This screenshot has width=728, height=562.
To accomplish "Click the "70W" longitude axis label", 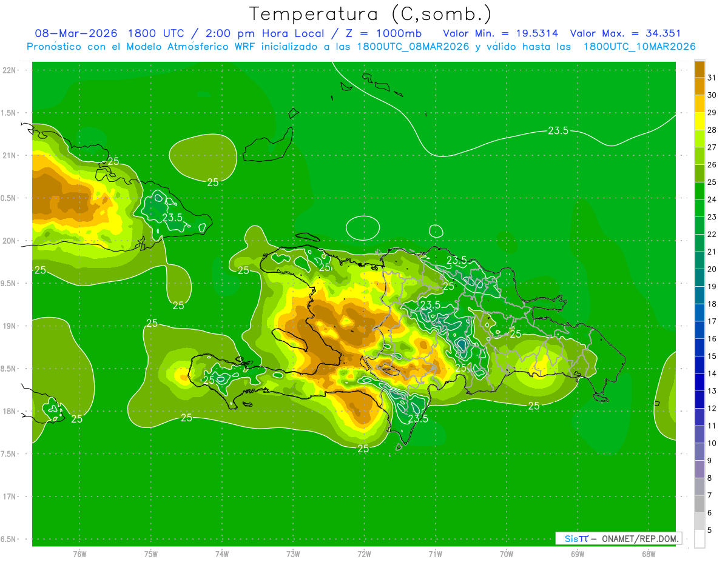I will pyautogui.click(x=507, y=554).
